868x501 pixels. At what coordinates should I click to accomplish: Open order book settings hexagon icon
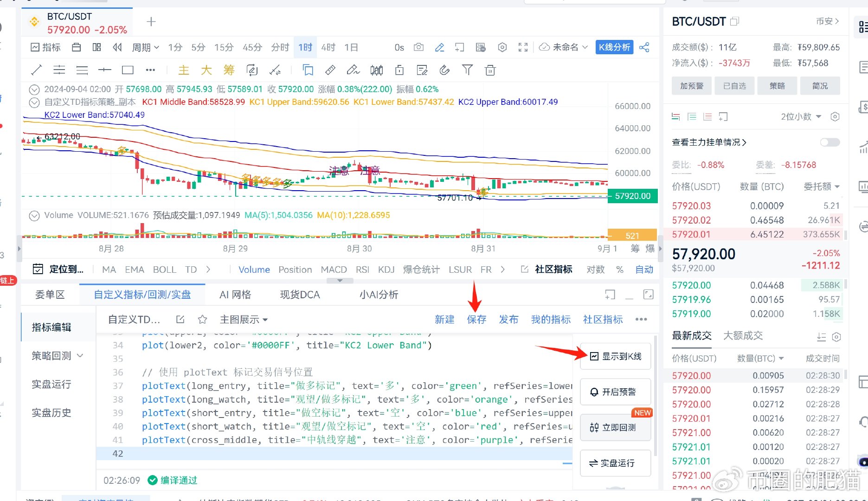[x=835, y=116]
